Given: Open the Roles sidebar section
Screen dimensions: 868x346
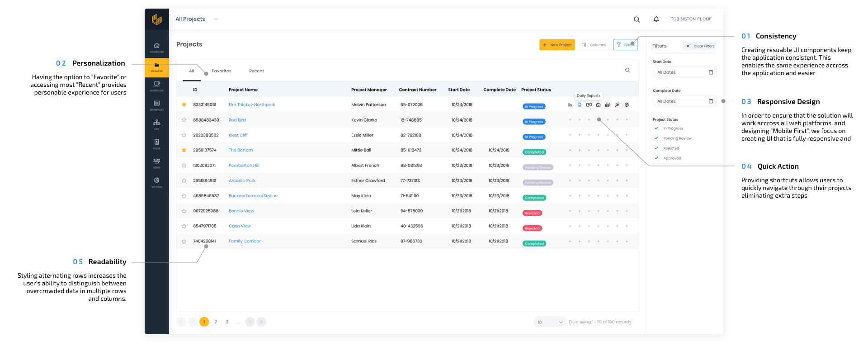Looking at the screenshot, I should pyautogui.click(x=156, y=144).
